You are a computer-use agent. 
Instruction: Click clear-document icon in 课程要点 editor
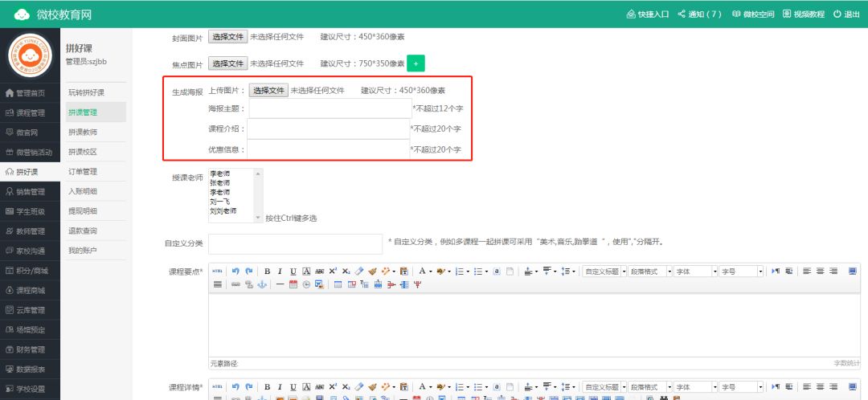pyautogui.click(x=510, y=271)
